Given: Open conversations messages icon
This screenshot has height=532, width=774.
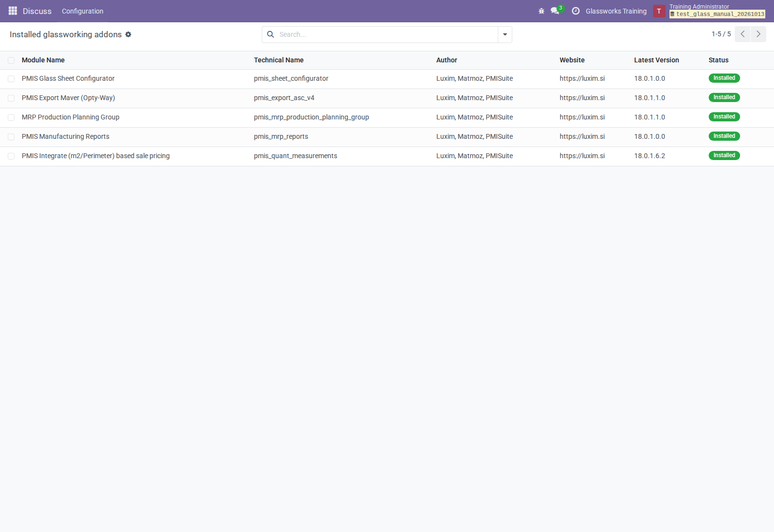Looking at the screenshot, I should pyautogui.click(x=555, y=11).
